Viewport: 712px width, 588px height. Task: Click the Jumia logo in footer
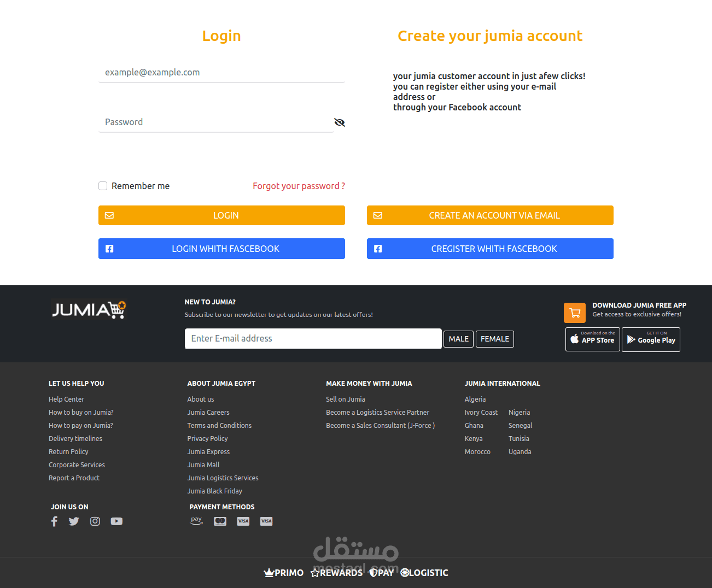pyautogui.click(x=89, y=309)
